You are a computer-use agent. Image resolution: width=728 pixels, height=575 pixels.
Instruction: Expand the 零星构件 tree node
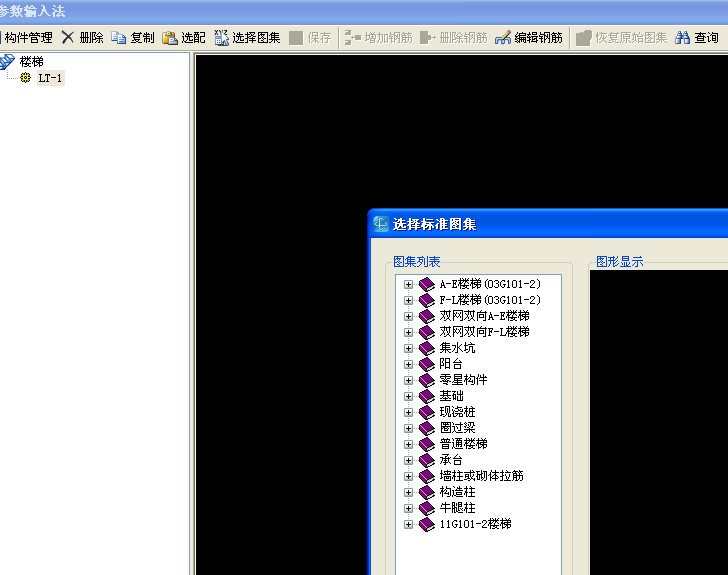[x=408, y=380]
